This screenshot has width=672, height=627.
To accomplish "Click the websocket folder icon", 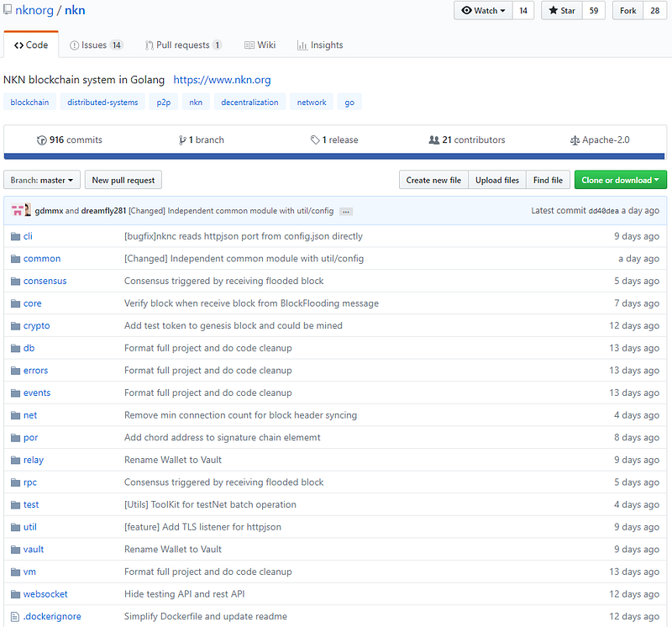I will 15,594.
